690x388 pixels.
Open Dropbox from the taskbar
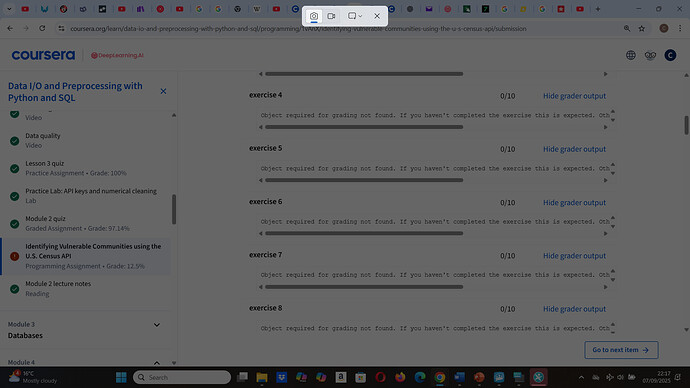pos(282,377)
